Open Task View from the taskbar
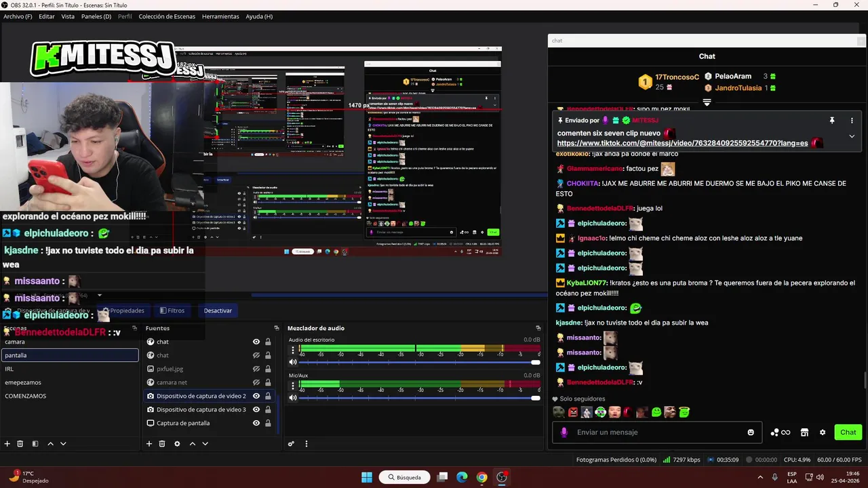Screen dimensions: 868x488 click(x=442, y=477)
